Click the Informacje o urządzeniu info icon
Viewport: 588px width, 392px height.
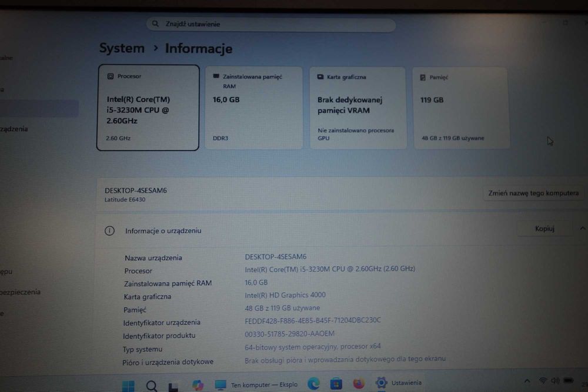pos(109,230)
